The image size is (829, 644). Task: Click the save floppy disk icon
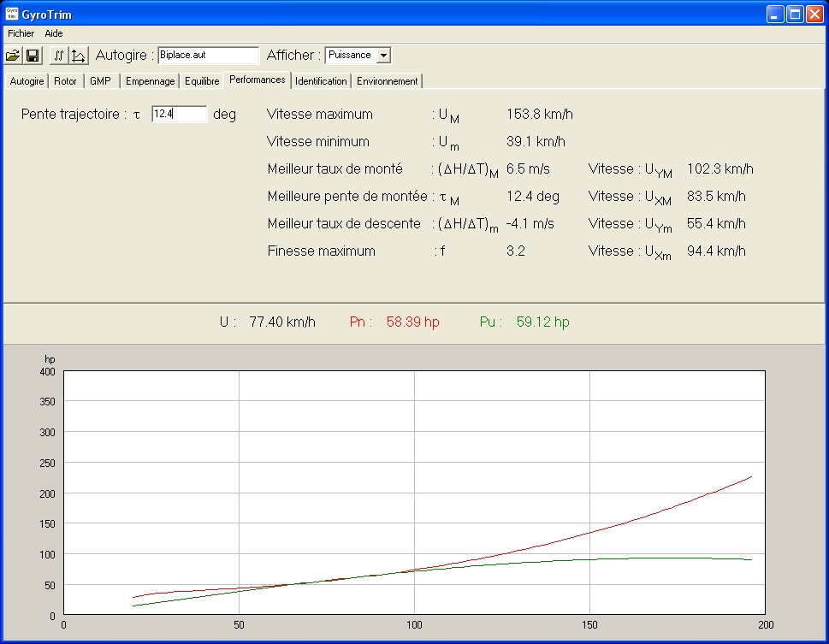(x=33, y=55)
